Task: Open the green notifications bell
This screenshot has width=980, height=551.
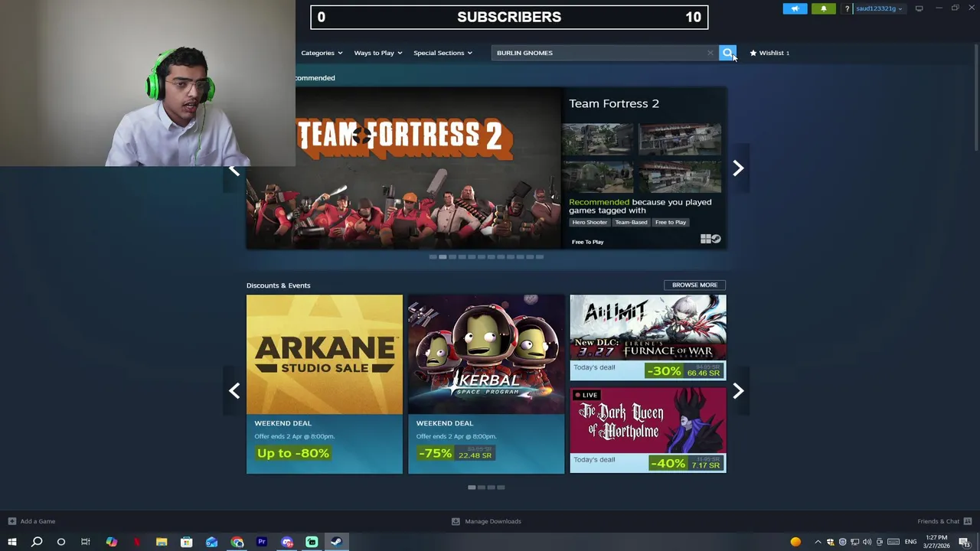Action: 824,8
